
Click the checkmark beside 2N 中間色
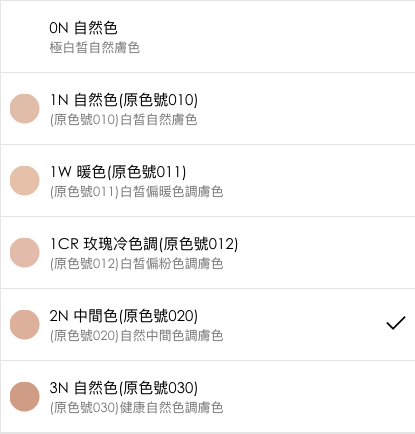tap(396, 323)
